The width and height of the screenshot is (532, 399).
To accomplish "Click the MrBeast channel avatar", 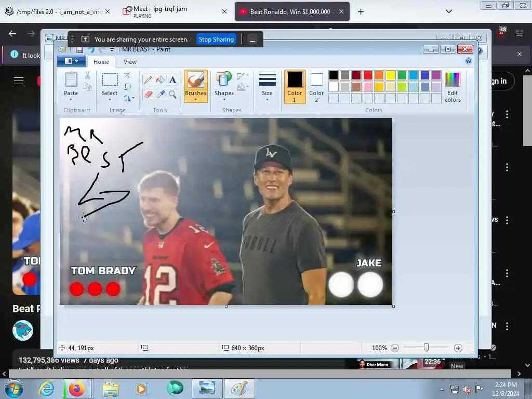I will 23,330.
